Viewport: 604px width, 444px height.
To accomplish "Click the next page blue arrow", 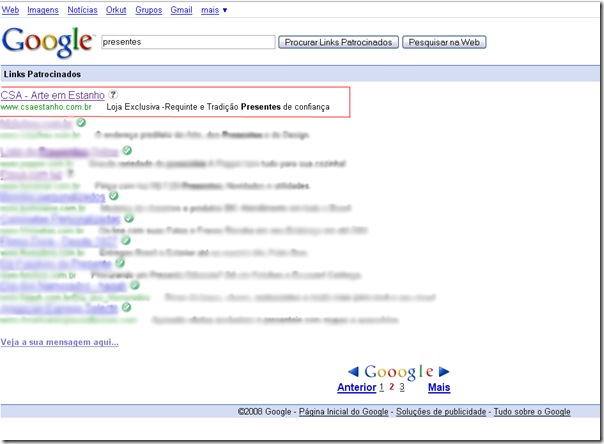I will tap(444, 371).
